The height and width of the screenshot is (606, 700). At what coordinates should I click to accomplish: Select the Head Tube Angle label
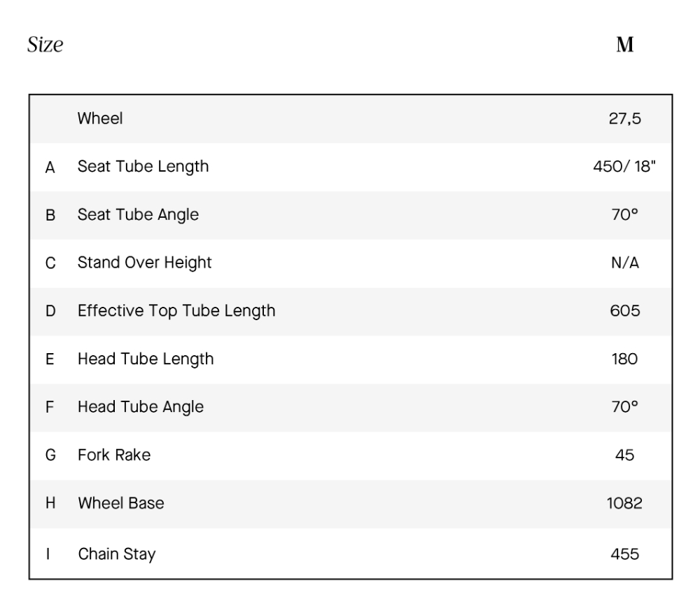141,406
